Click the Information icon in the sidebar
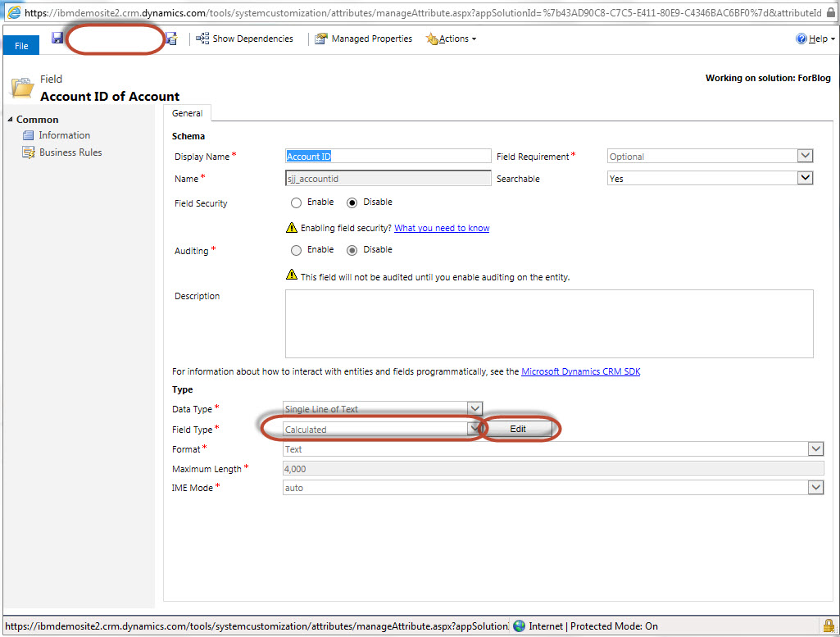Image resolution: width=840 pixels, height=637 pixels. pos(29,135)
